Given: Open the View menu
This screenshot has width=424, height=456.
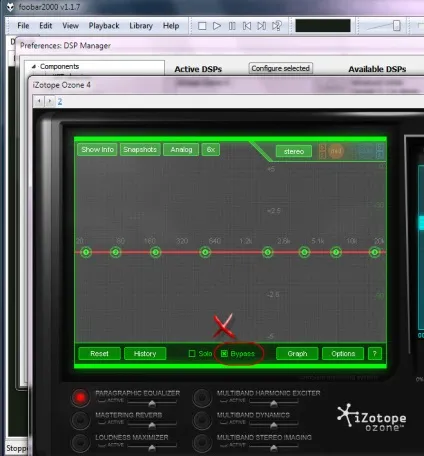Looking at the screenshot, I should (70, 26).
